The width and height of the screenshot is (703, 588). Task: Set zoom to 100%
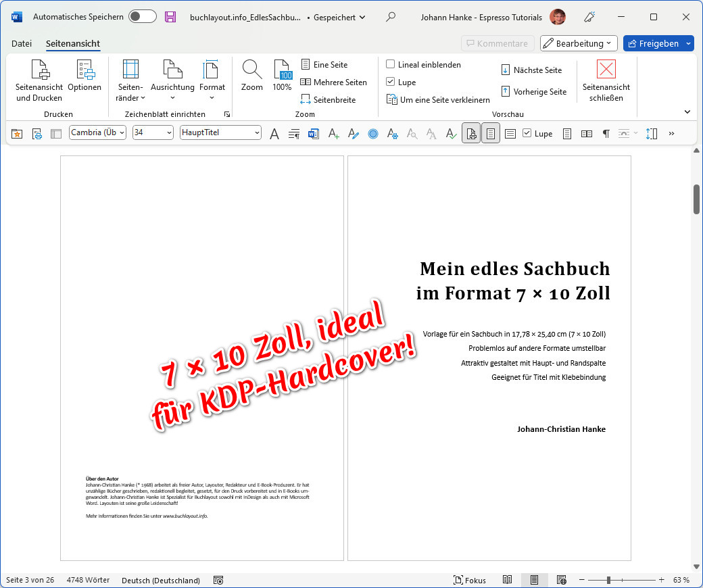(x=282, y=76)
